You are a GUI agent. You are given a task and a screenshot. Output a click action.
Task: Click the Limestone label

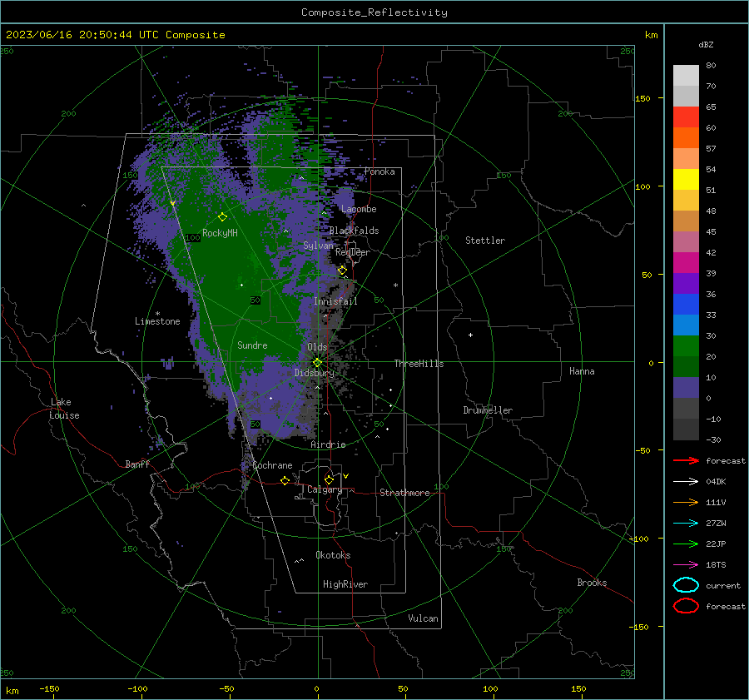point(157,321)
